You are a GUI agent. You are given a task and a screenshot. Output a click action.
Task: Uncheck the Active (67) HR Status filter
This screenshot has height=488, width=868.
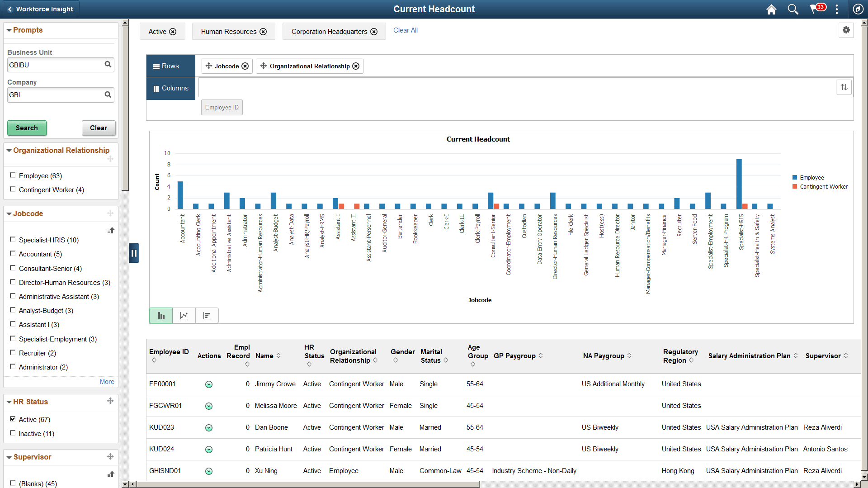tap(13, 419)
